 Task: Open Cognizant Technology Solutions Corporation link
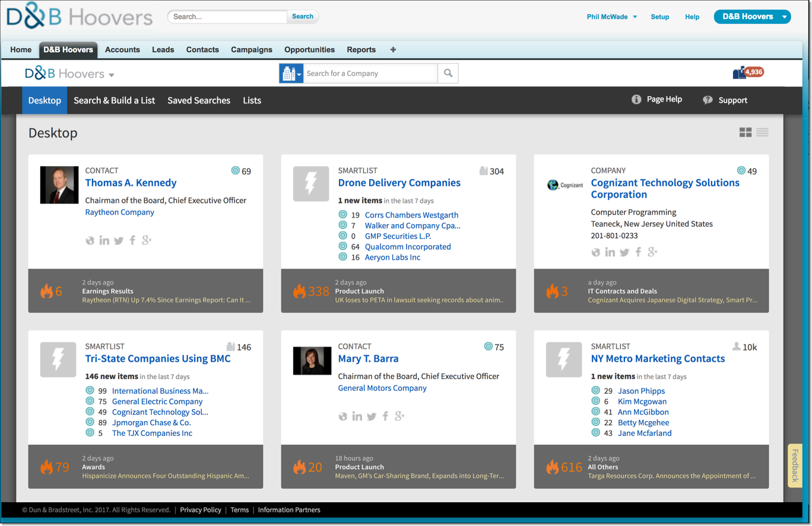tap(665, 189)
